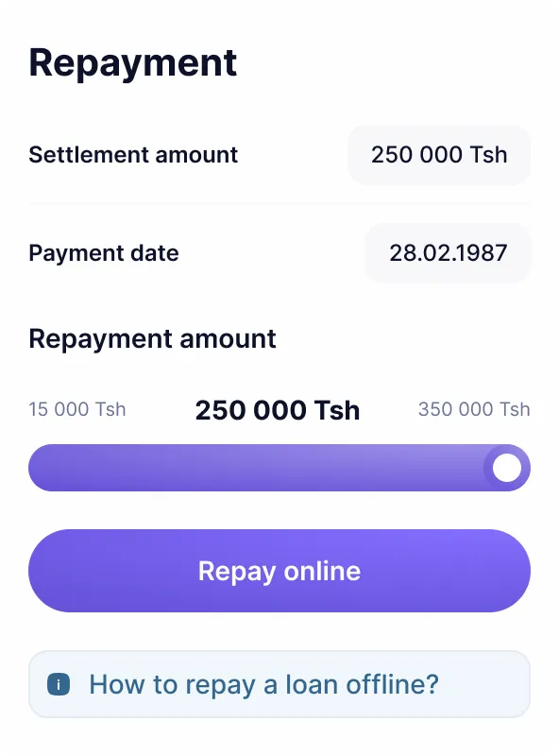This screenshot has width=559, height=756.
Task: Select the settlement amount 250 000 Tsh field
Action: (439, 155)
